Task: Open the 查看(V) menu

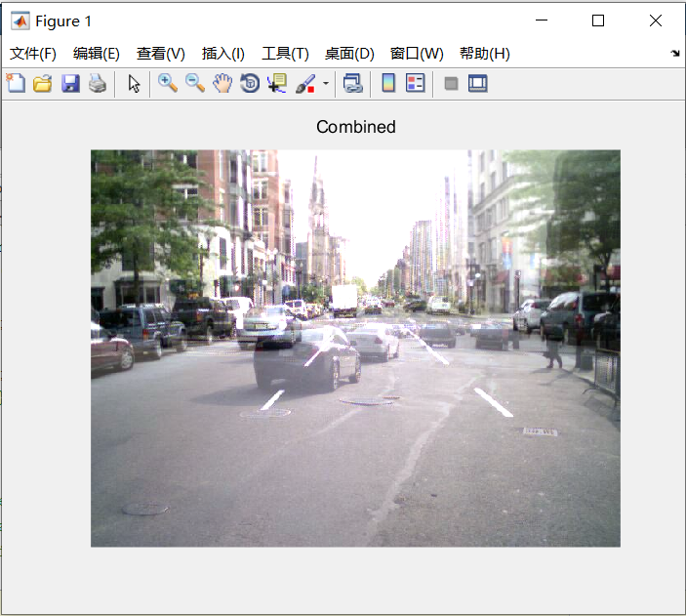Action: pos(161,54)
